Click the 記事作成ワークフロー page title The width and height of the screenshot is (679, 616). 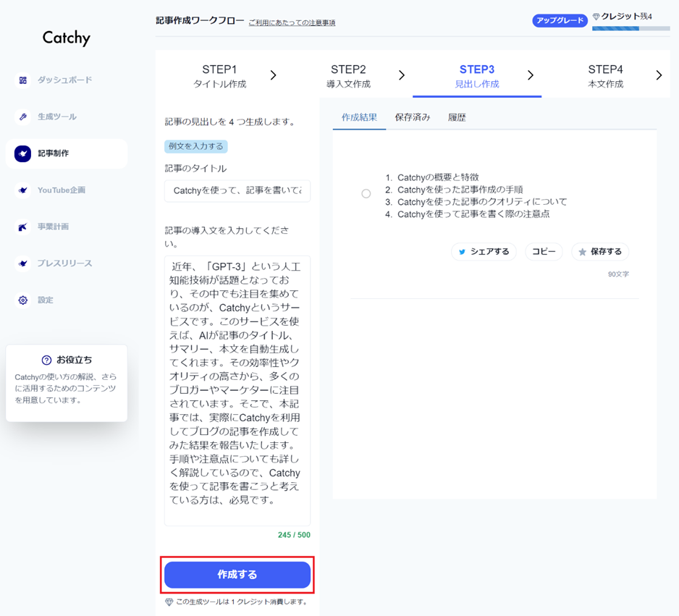[x=200, y=21]
